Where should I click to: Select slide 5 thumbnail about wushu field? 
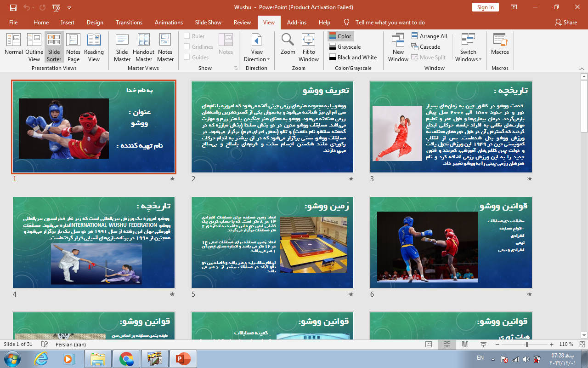[x=272, y=242]
